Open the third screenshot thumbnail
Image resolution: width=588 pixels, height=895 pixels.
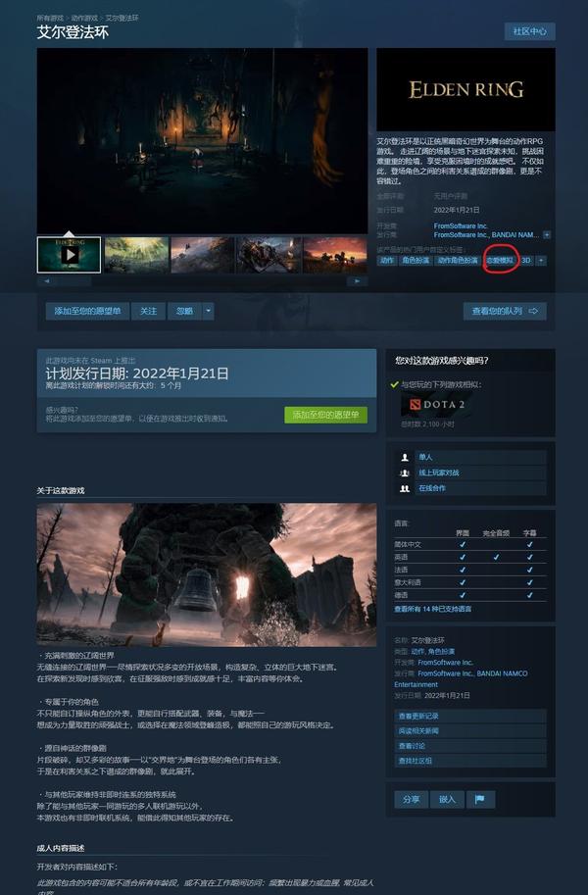tap(202, 255)
